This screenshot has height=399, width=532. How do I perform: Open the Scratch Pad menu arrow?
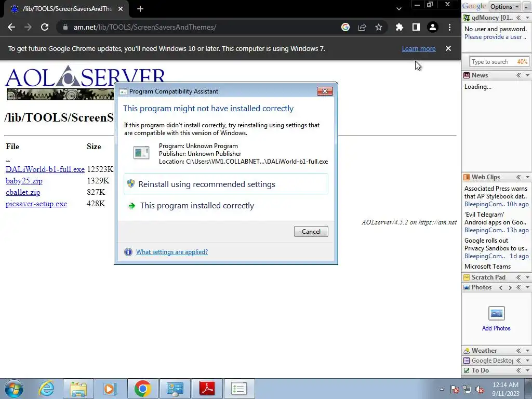coord(528,277)
